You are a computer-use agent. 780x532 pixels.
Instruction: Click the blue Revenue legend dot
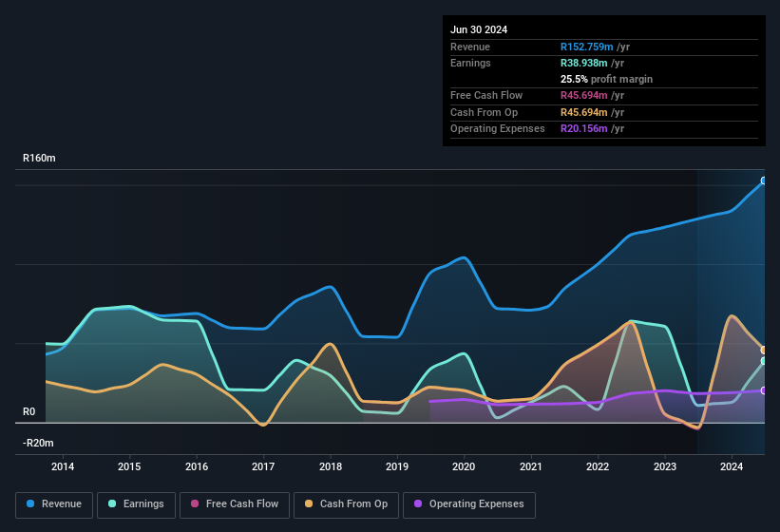coord(31,504)
